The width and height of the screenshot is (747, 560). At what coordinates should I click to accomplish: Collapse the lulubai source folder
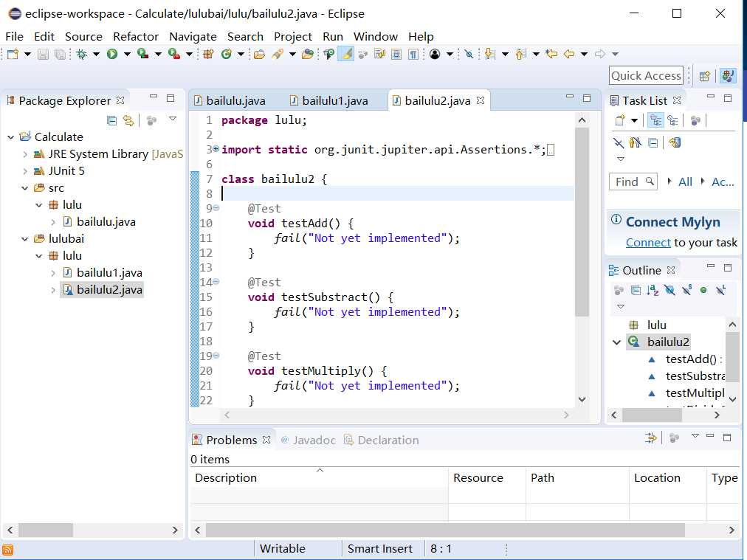25,239
